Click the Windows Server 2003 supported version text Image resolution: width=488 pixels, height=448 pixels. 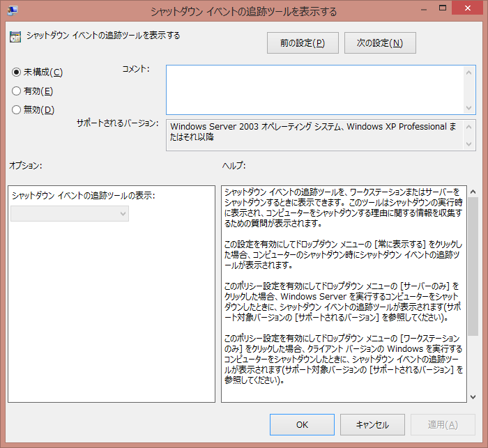coord(313,132)
